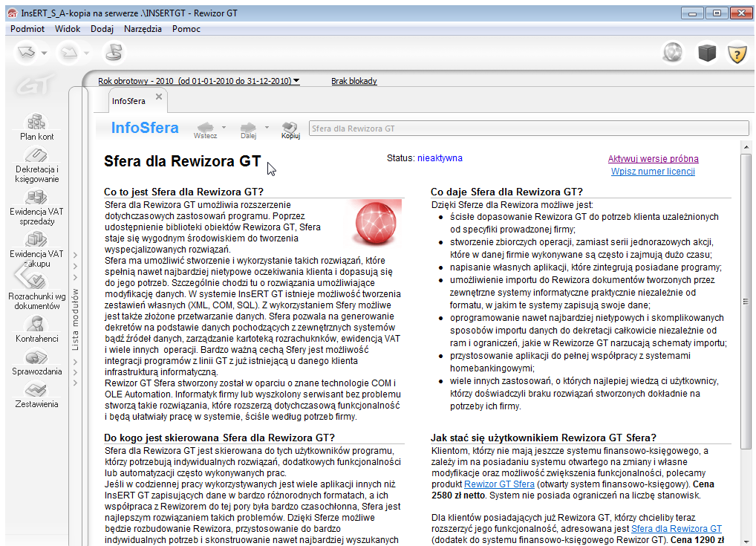Image resolution: width=756 pixels, height=546 pixels.
Task: Open dropdown arrow beside main back button
Action: click(45, 53)
